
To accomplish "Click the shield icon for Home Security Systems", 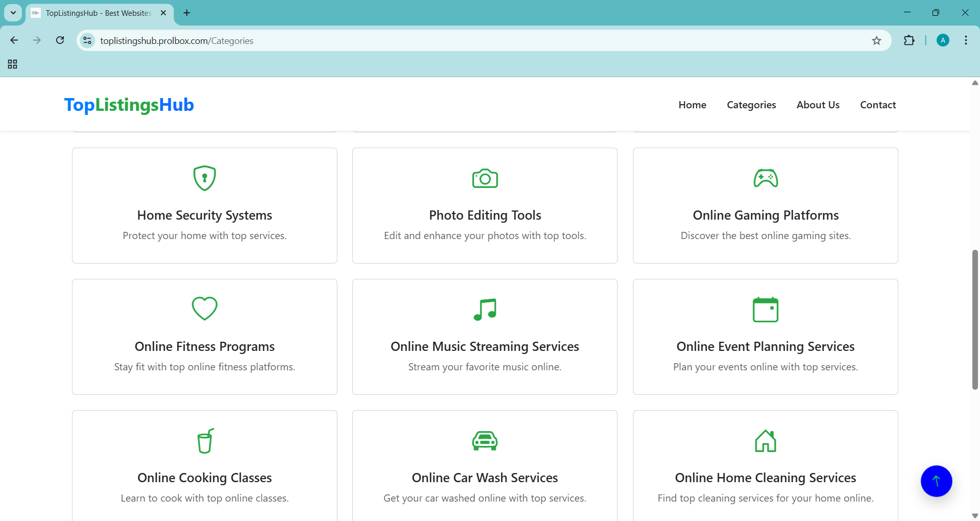I will 204,178.
